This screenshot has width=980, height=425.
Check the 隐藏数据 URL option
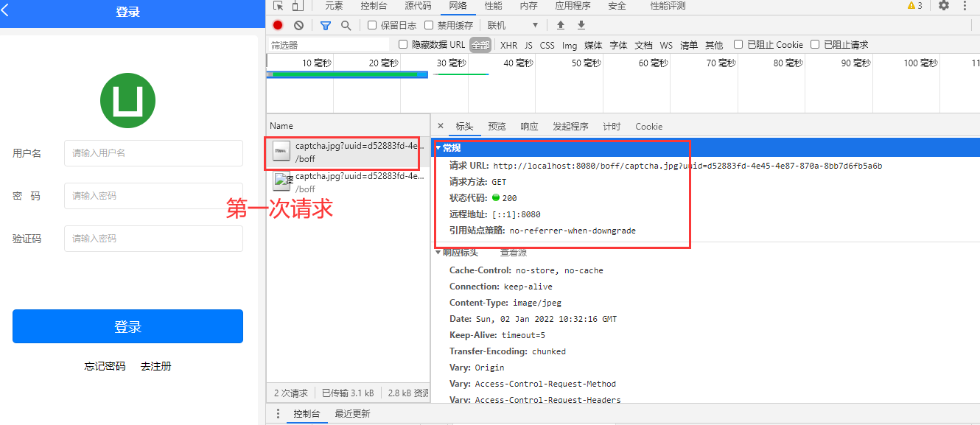point(403,45)
